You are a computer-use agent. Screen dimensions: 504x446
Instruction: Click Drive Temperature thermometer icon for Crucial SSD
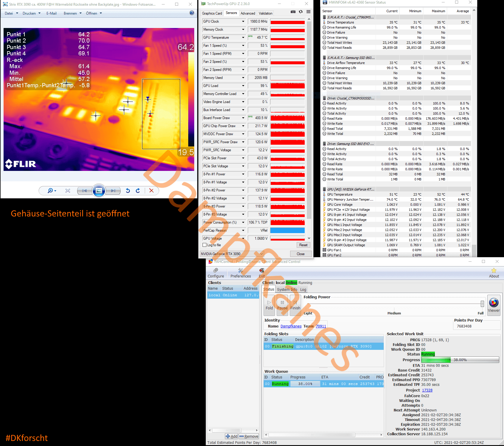pos(324,22)
